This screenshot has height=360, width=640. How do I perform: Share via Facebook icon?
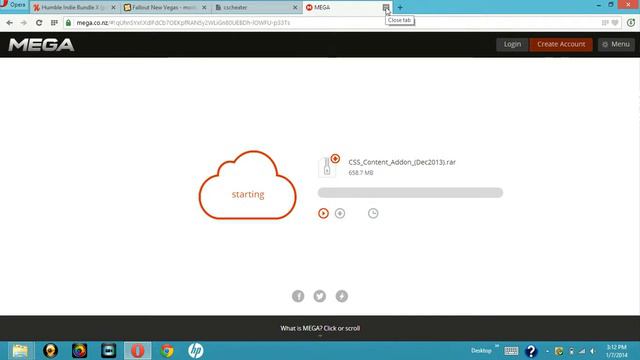(x=298, y=296)
